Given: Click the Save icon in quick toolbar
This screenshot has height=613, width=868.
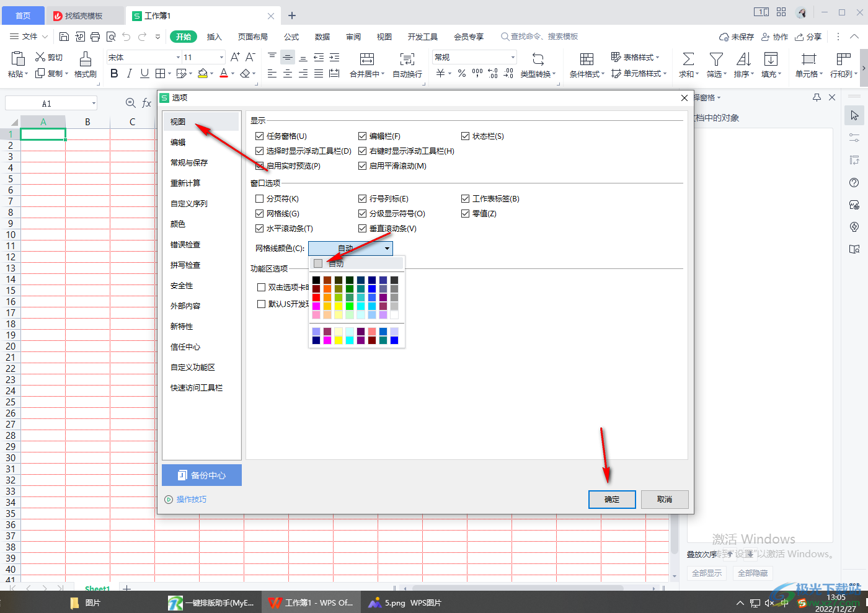Looking at the screenshot, I should coord(64,37).
